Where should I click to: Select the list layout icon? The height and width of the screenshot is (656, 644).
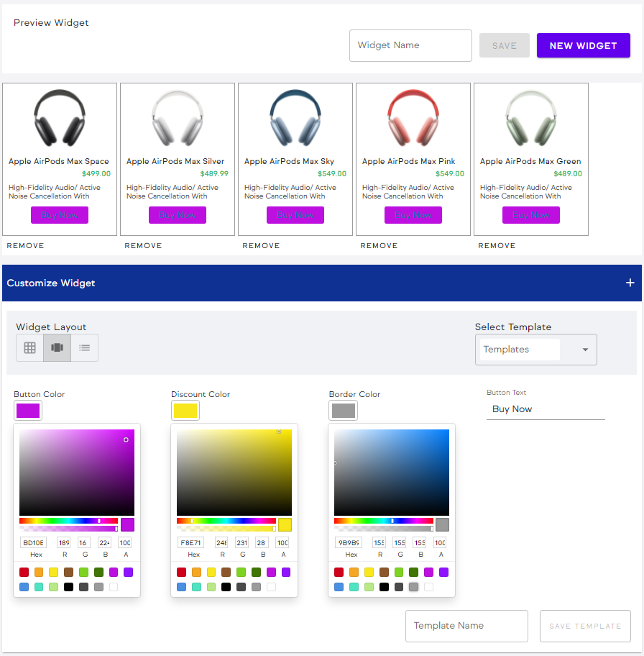pyautogui.click(x=85, y=348)
